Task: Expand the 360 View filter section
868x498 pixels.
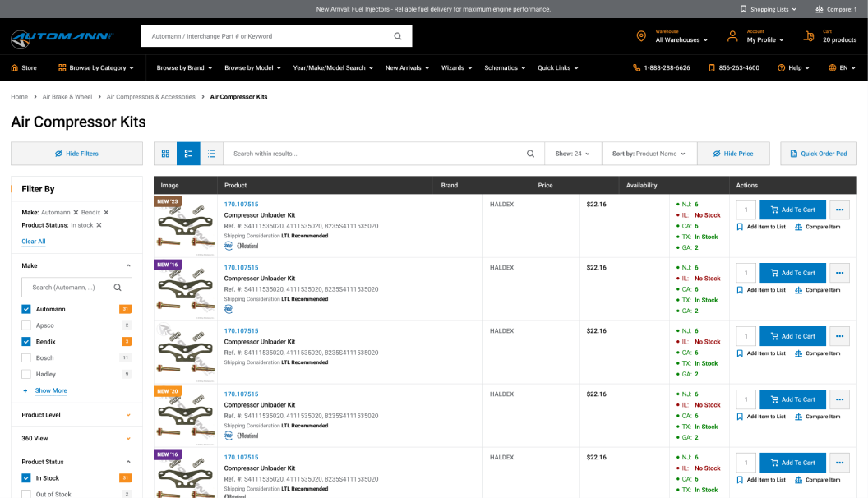Action: (x=128, y=438)
